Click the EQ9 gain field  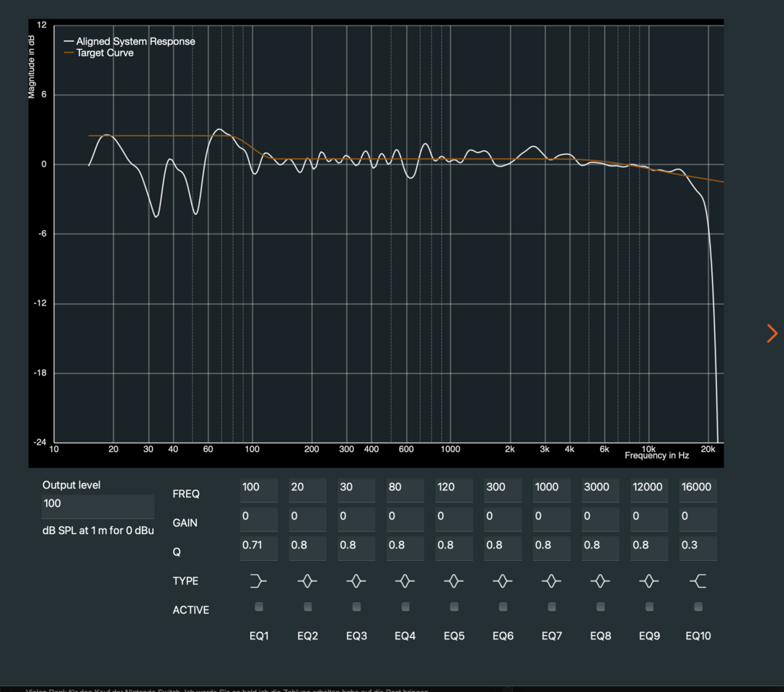pyautogui.click(x=649, y=519)
